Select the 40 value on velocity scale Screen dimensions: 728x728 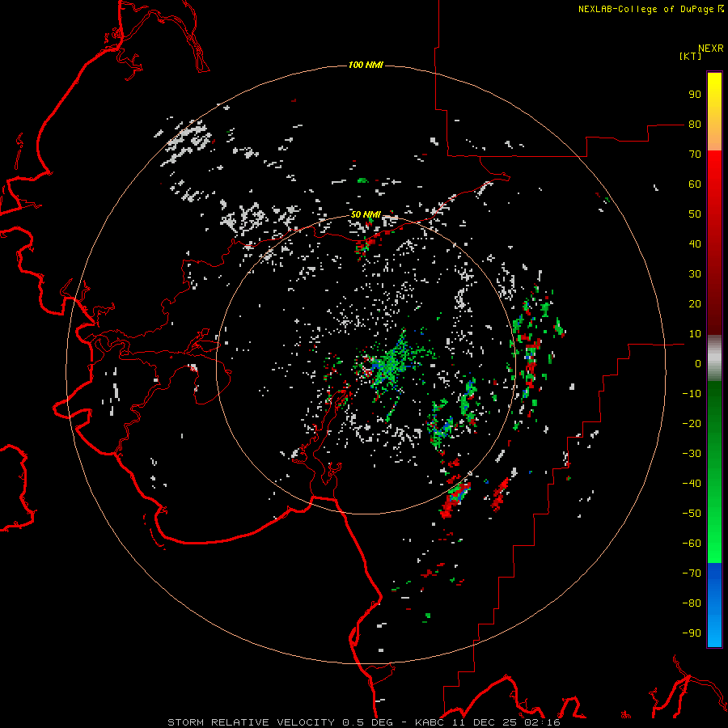[x=695, y=244]
